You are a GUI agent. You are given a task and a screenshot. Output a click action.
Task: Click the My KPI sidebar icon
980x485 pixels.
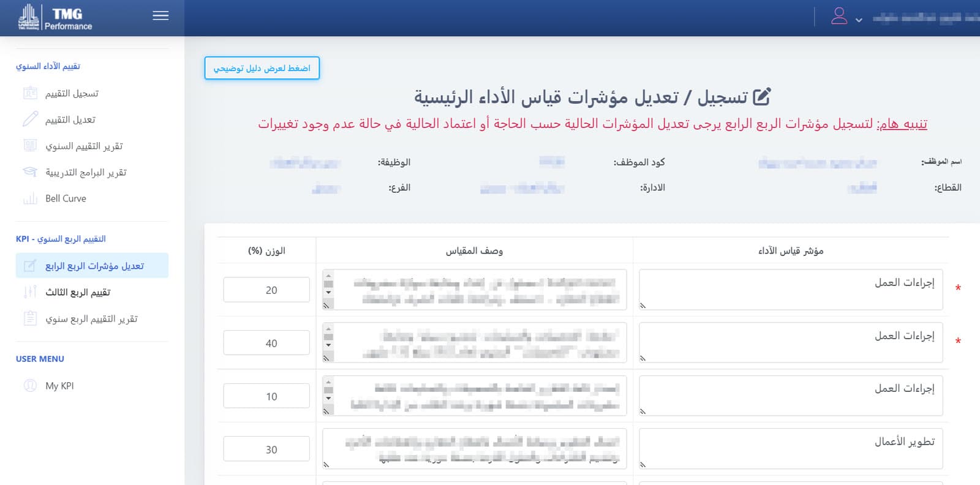click(30, 386)
